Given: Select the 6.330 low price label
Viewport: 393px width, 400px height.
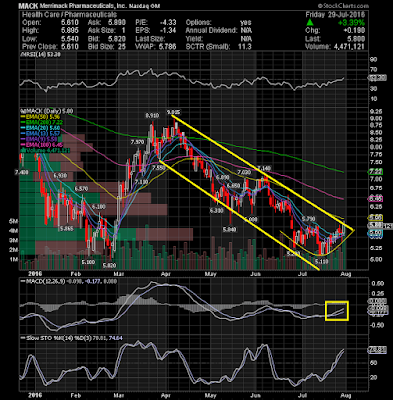Looking at the screenshot, I should tap(216, 211).
